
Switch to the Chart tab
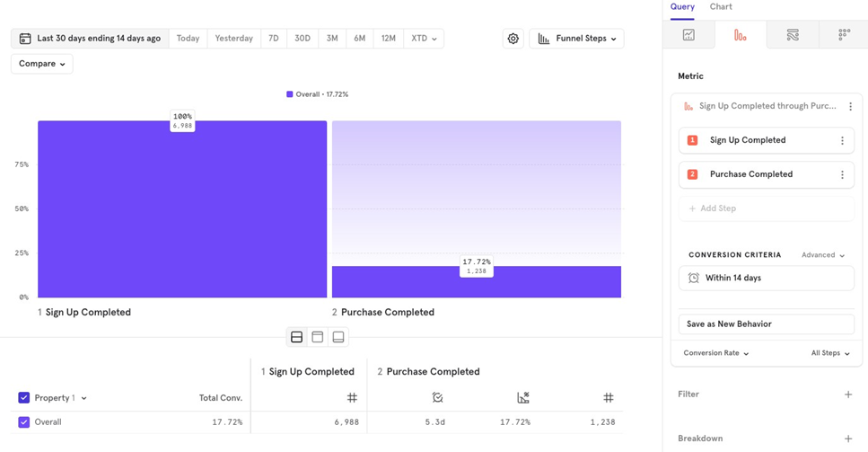click(x=720, y=7)
